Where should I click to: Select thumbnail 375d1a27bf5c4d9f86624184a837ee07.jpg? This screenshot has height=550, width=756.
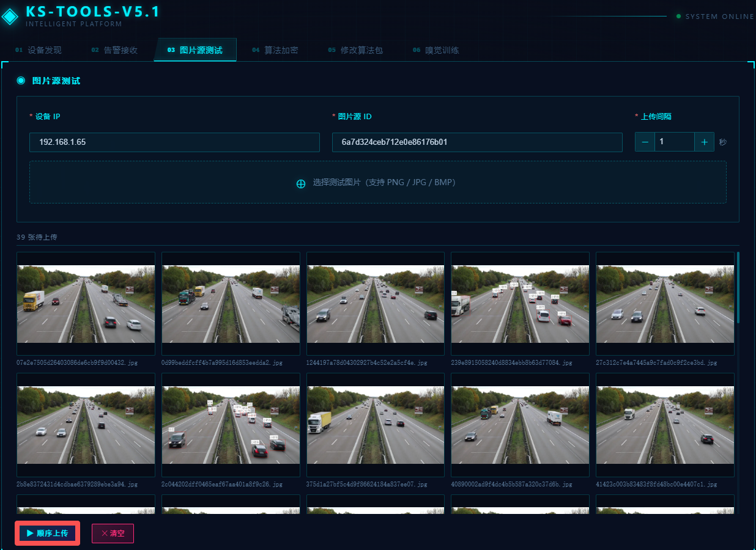tap(376, 425)
